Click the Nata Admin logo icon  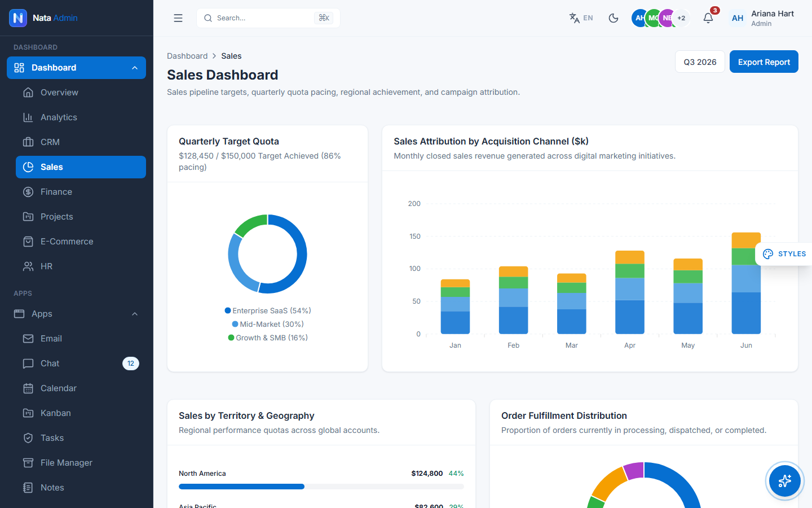[18, 18]
